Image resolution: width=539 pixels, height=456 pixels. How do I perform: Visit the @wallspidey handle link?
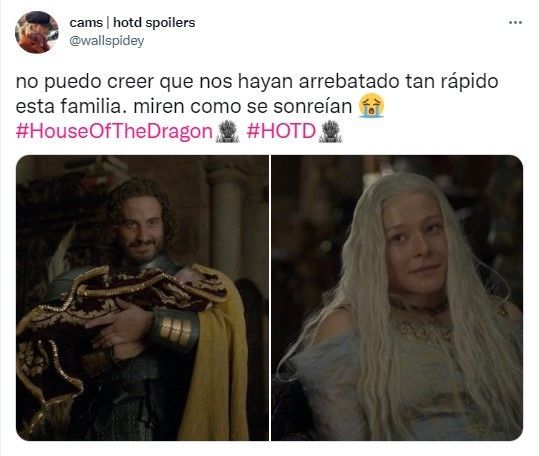[x=107, y=41]
